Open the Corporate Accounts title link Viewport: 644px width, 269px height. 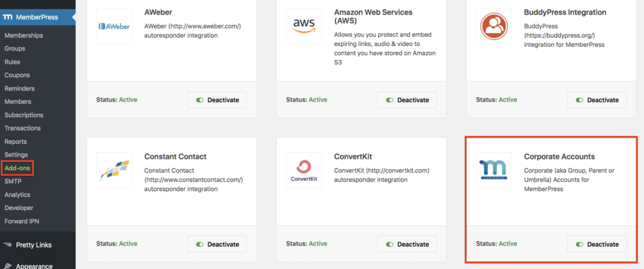pyautogui.click(x=559, y=157)
